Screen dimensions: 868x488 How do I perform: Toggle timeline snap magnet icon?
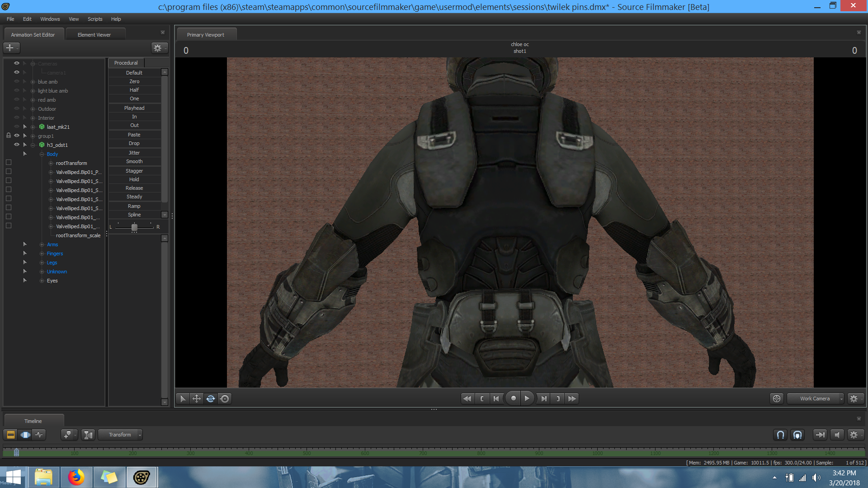[x=780, y=435]
